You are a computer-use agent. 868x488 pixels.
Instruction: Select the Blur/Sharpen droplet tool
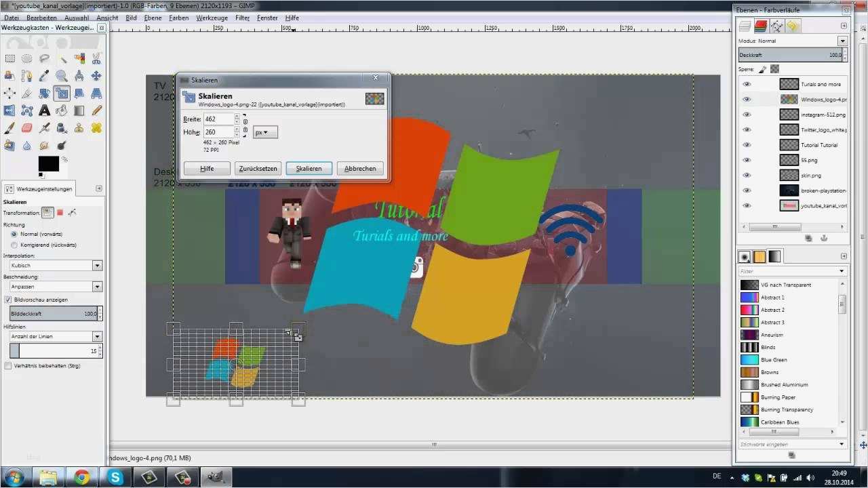click(x=27, y=145)
